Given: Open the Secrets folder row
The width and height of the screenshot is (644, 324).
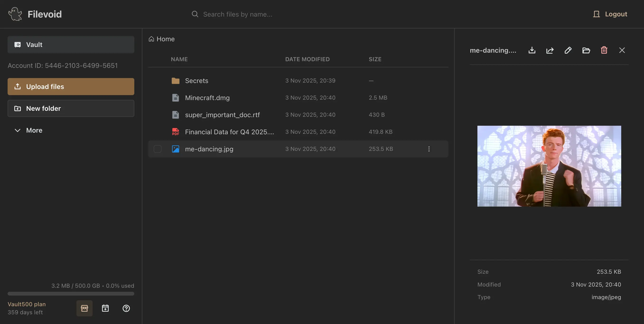Looking at the screenshot, I should coord(298,81).
